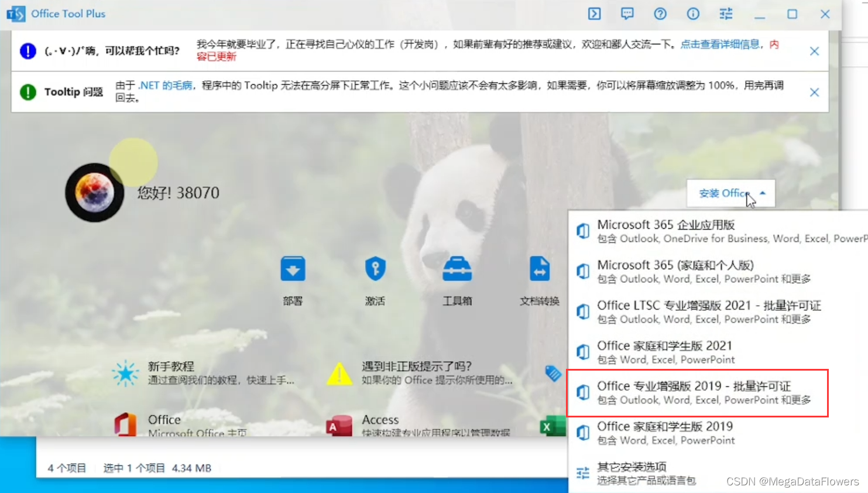The image size is (868, 493).
Task: Select Office 家庭和学生版 2019 option
Action: point(718,433)
